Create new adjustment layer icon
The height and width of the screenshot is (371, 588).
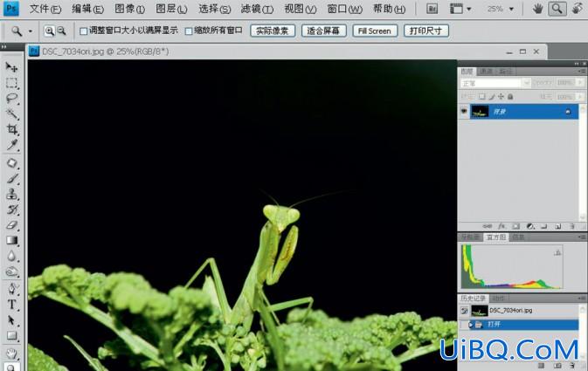pyautogui.click(x=529, y=226)
